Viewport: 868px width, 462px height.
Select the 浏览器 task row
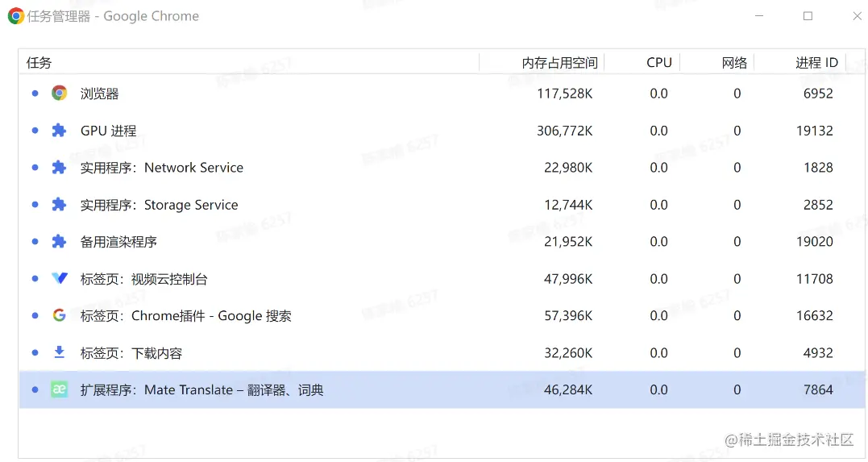[442, 93]
